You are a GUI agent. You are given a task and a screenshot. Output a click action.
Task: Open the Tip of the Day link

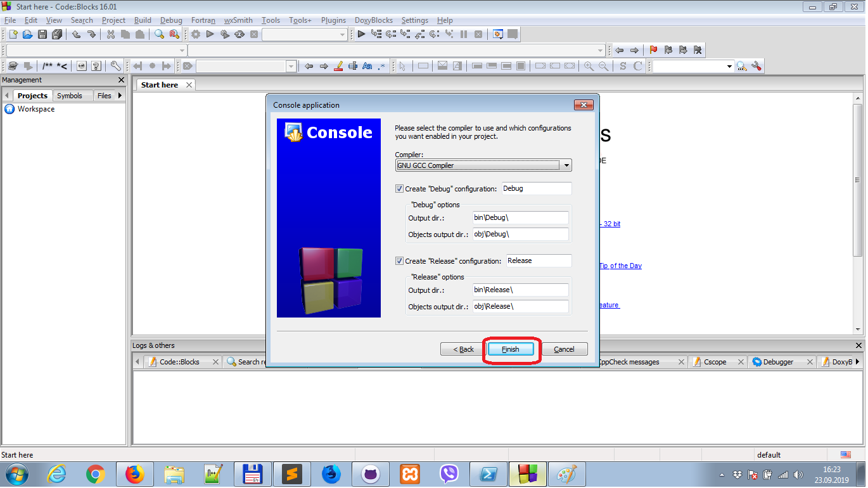[621, 266]
